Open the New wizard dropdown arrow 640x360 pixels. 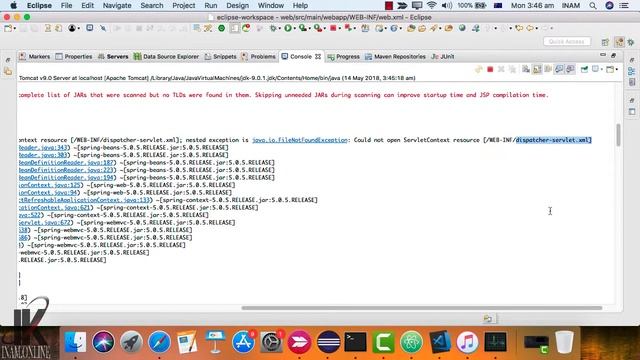pyautogui.click(x=15, y=28)
